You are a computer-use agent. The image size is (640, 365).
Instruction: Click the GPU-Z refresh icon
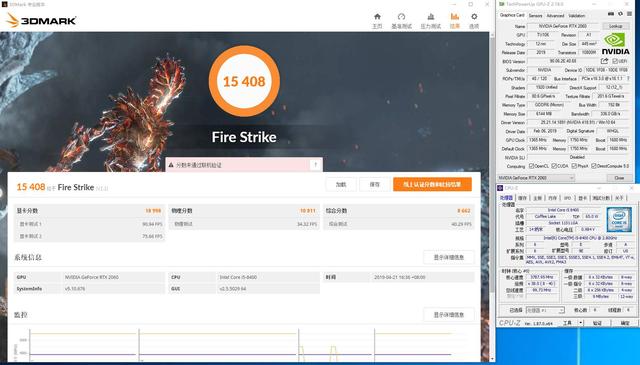[620, 14]
